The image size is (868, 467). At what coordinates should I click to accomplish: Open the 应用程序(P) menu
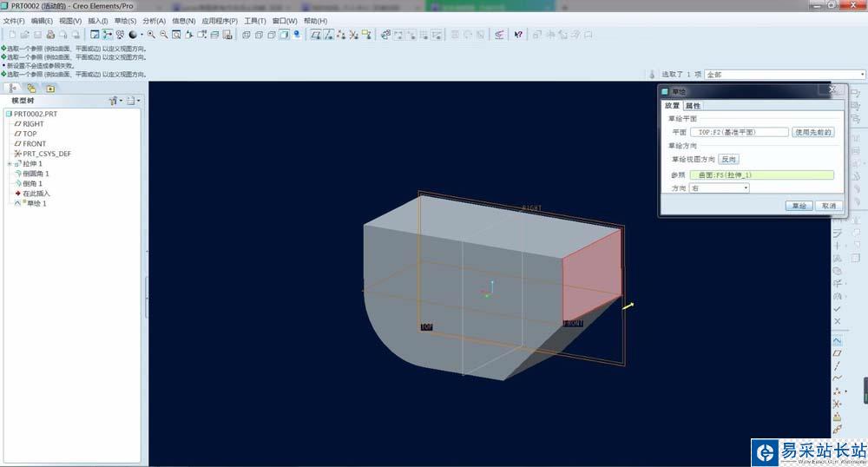[x=220, y=21]
